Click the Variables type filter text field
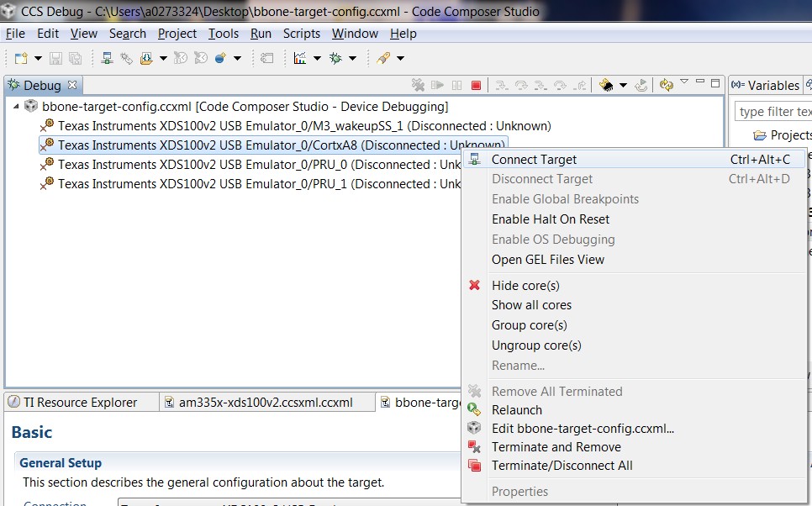 (773, 112)
